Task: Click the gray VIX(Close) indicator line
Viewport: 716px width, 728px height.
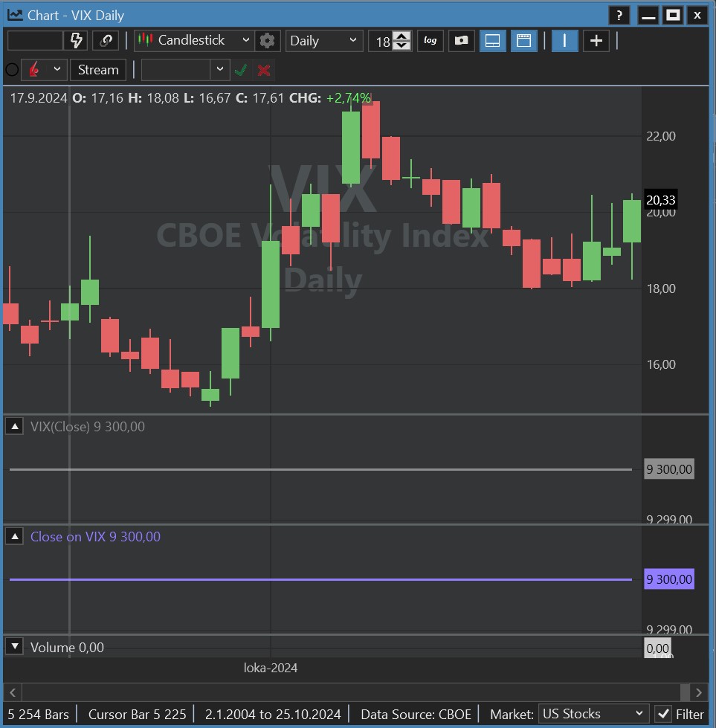Action: (x=320, y=469)
